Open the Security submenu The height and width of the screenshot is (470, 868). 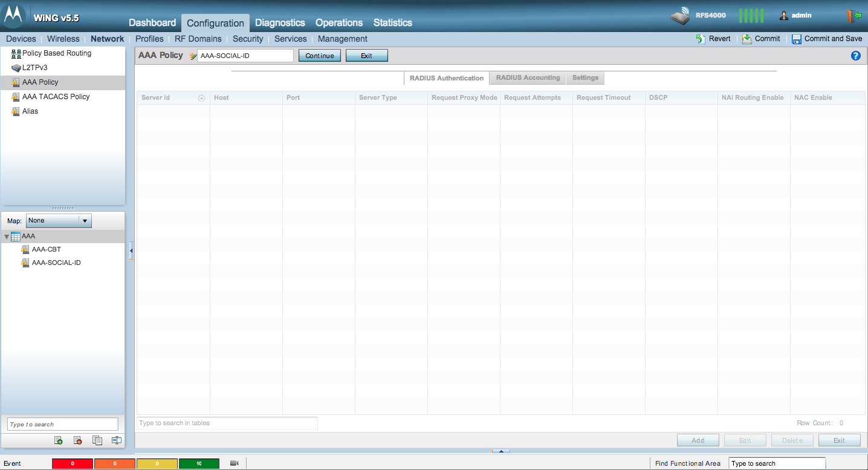248,39
